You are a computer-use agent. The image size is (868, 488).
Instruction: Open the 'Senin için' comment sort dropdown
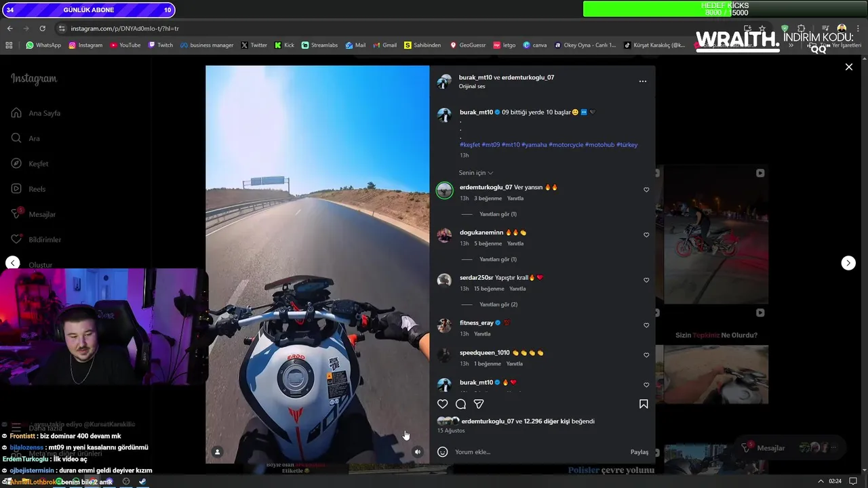pos(475,173)
